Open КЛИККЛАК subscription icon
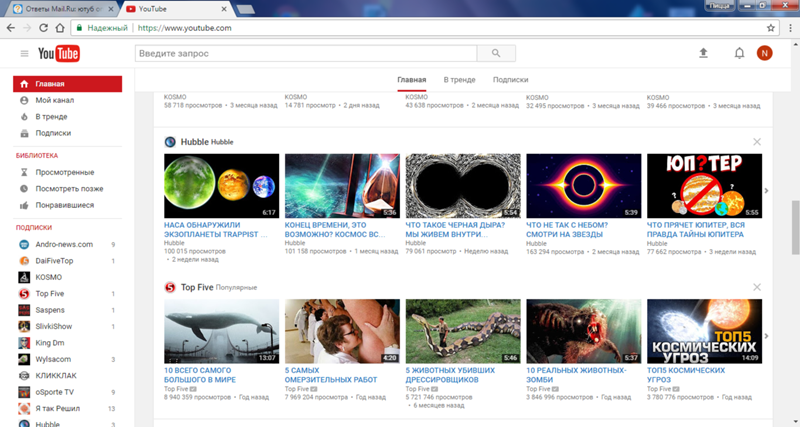Screen dimensions: 800x427 [x=24, y=375]
